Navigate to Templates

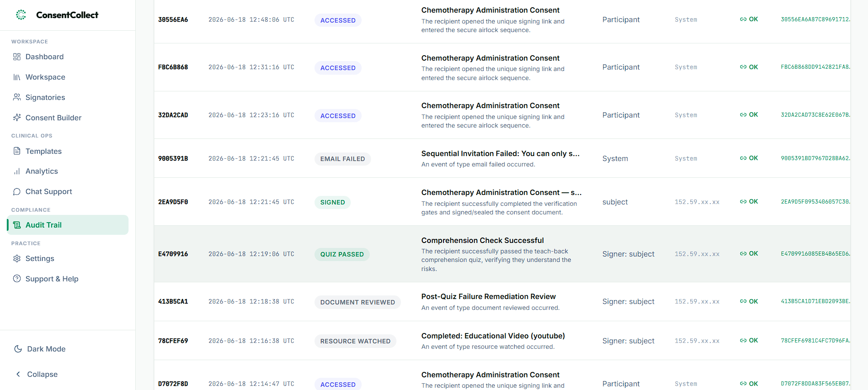(x=68, y=151)
